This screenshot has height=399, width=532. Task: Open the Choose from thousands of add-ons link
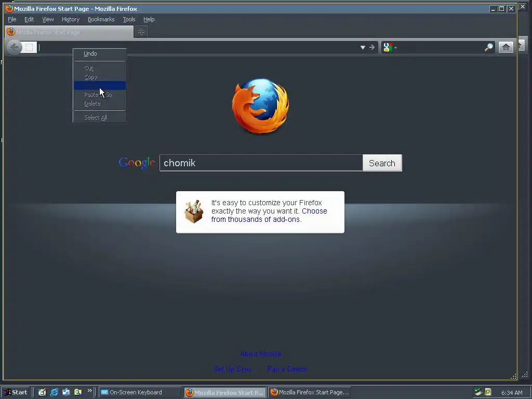tap(269, 215)
